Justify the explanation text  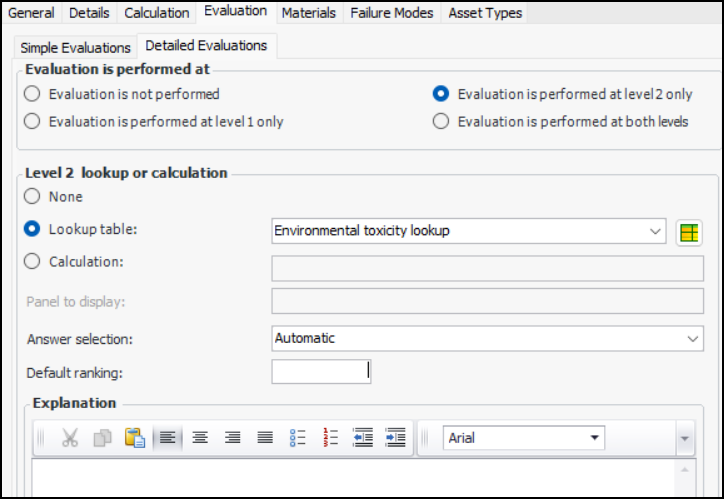[x=265, y=438]
